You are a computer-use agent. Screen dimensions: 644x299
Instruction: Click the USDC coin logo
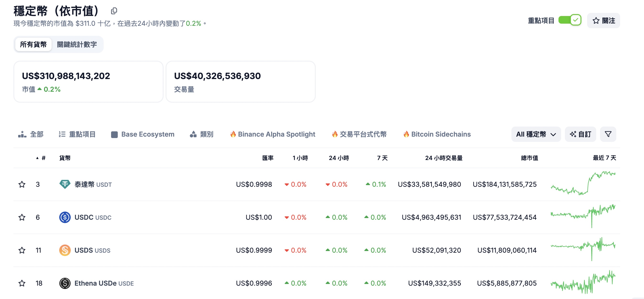click(65, 217)
